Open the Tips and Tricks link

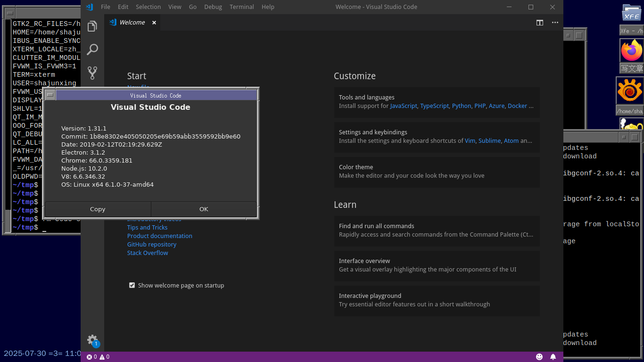pos(147,227)
